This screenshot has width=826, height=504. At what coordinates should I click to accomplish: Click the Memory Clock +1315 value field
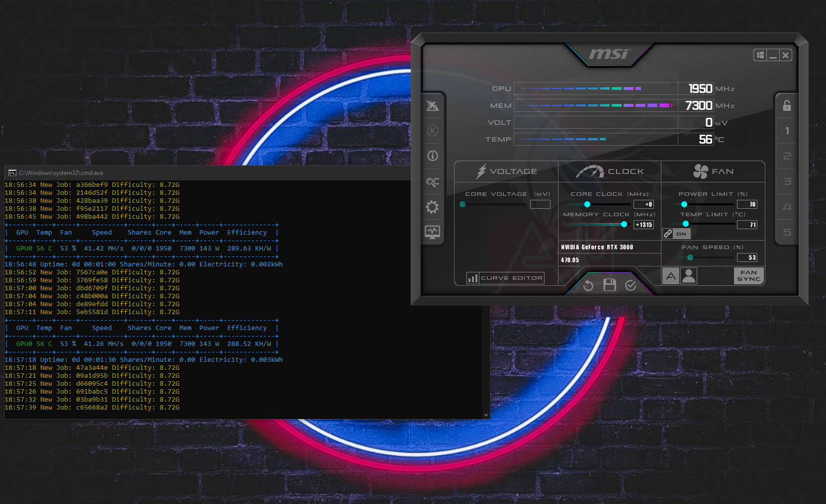click(x=643, y=225)
